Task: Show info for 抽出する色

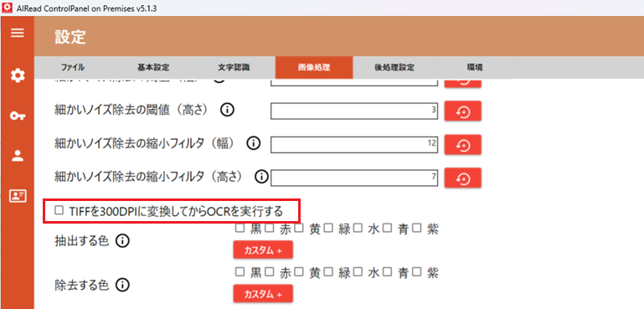Action: point(122,241)
